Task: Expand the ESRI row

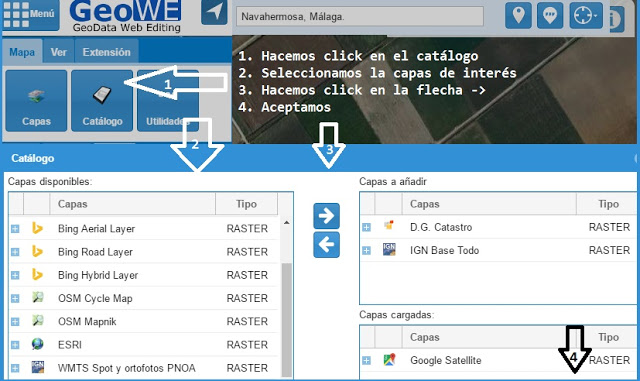Action: pos(15,345)
